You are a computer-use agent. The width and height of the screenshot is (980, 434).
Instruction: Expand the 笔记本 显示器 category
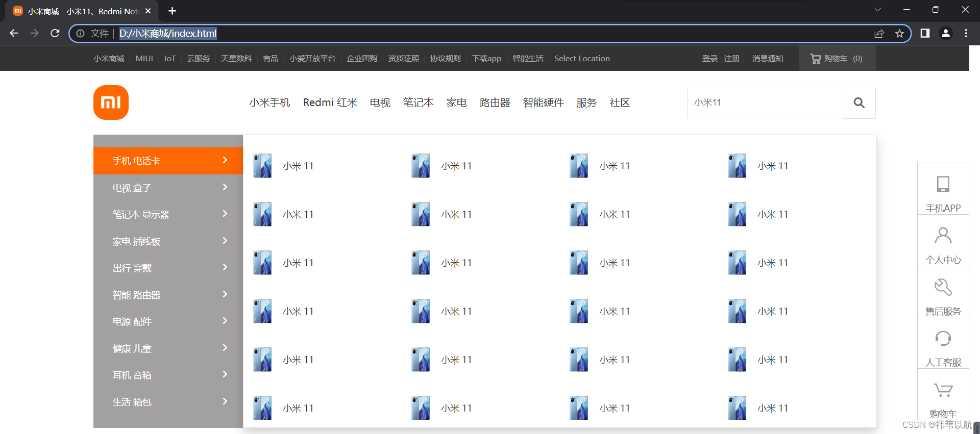(168, 214)
